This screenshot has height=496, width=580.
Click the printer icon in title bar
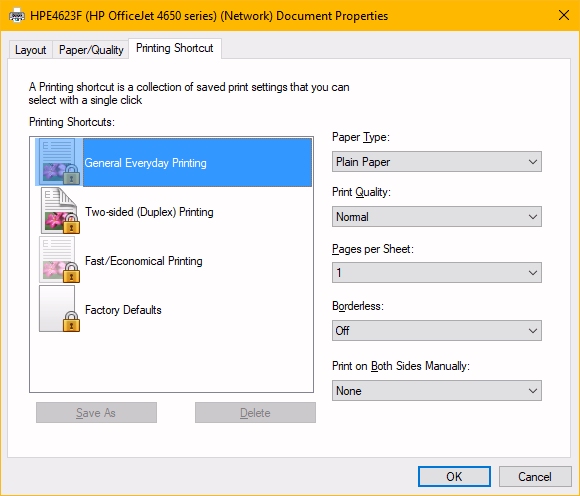pyautogui.click(x=17, y=16)
